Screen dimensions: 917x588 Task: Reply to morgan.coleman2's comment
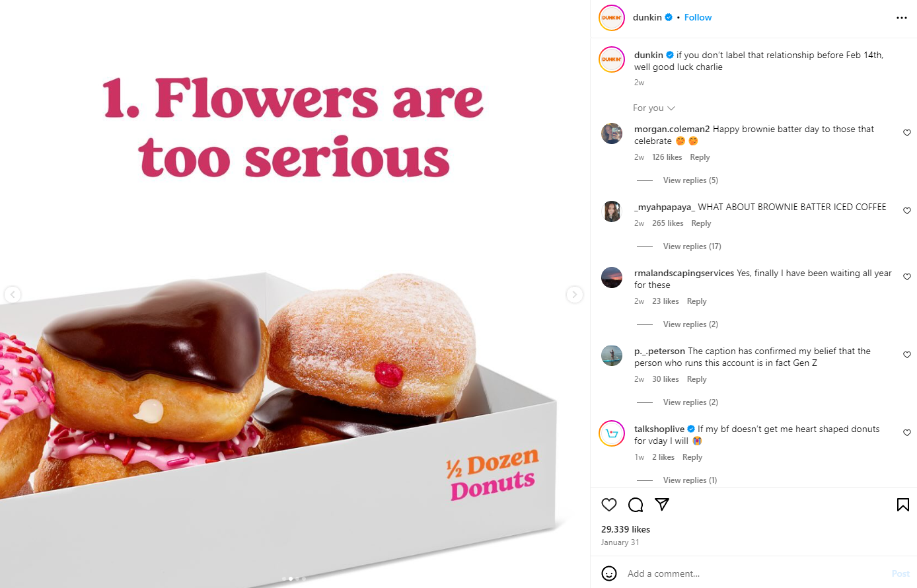[x=700, y=157]
